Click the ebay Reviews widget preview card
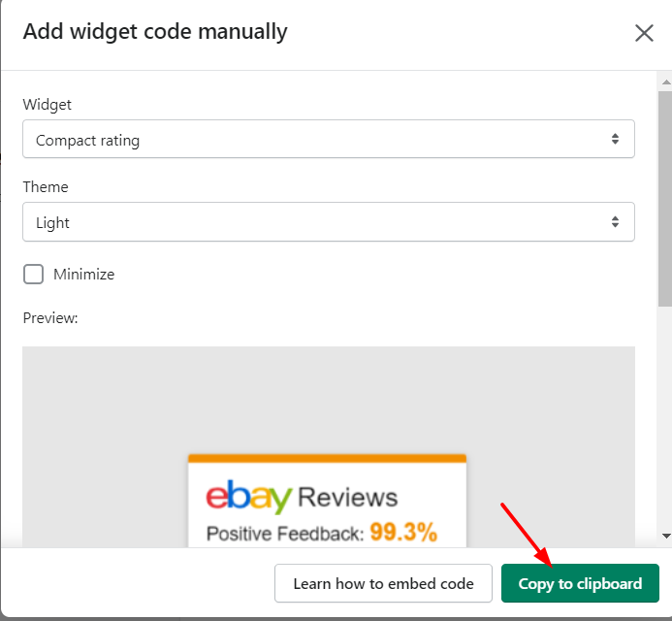672x621 pixels. coord(327,501)
